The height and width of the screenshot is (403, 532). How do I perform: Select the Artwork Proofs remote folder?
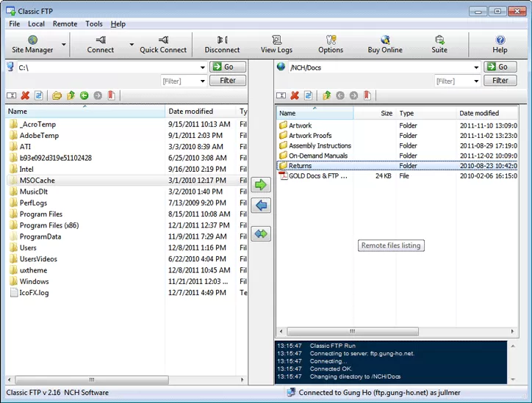309,136
